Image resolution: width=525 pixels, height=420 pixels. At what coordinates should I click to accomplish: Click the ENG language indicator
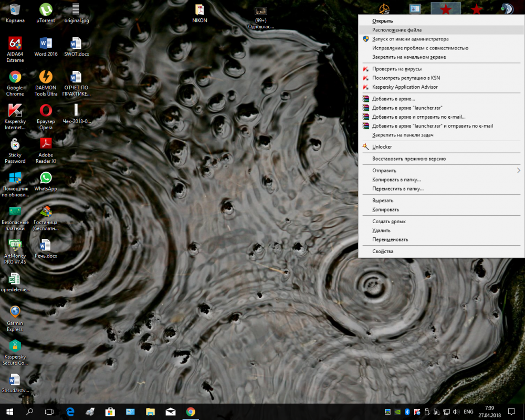[x=469, y=412]
